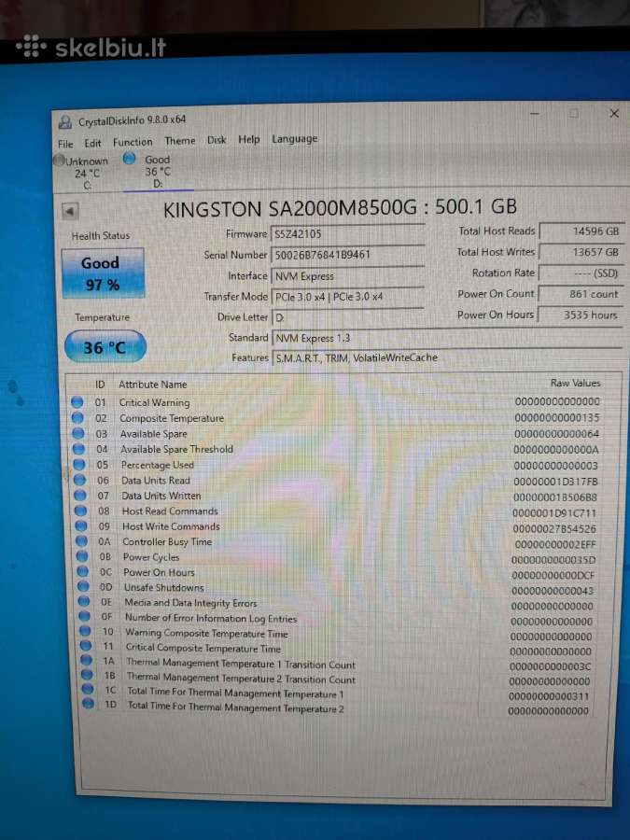Viewport: 630px width, 840px height.
Task: Click the status icon for Warning Composite Temperature Time
Action: [x=85, y=631]
